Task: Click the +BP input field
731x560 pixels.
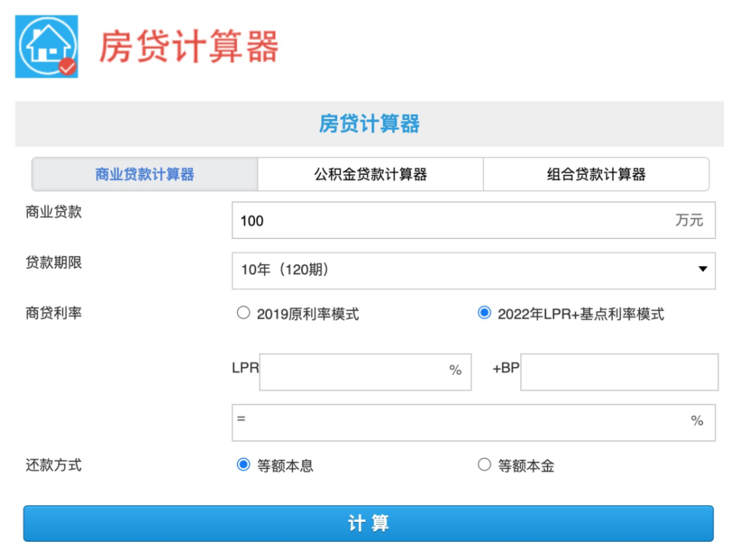Action: pos(618,371)
